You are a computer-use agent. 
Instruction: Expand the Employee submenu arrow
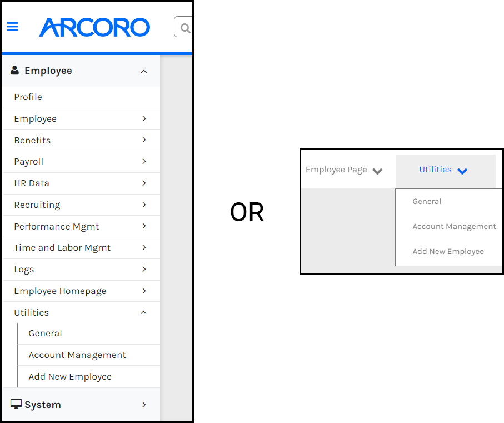tap(144, 118)
